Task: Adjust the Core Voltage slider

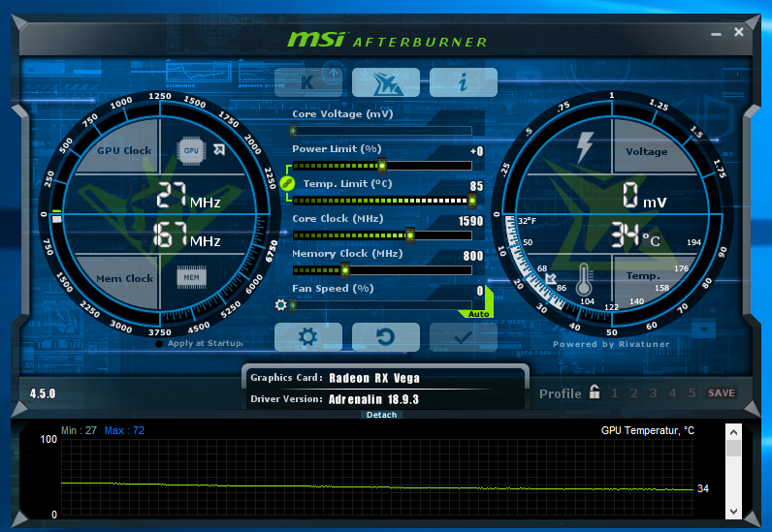Action: click(x=382, y=131)
